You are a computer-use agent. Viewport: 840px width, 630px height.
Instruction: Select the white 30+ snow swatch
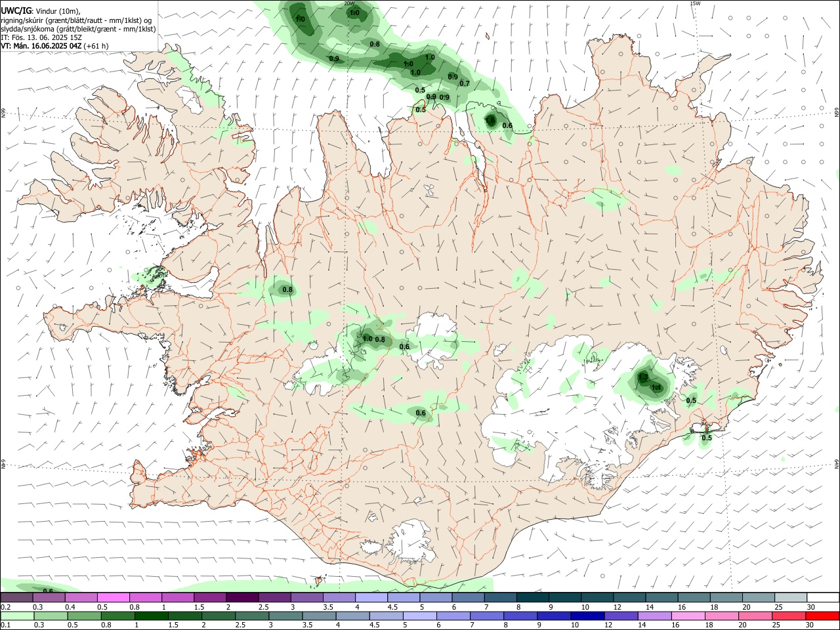(x=823, y=597)
